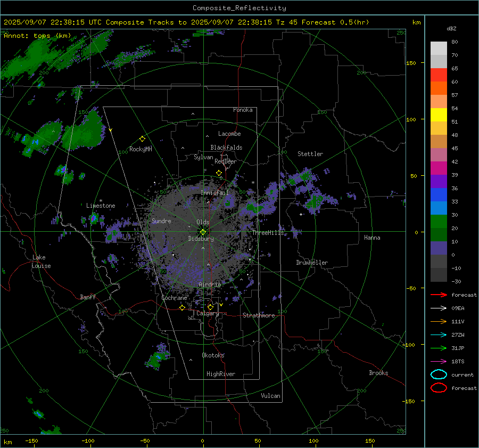Click the 18TS legend label
The image size is (479, 448).
point(458,362)
